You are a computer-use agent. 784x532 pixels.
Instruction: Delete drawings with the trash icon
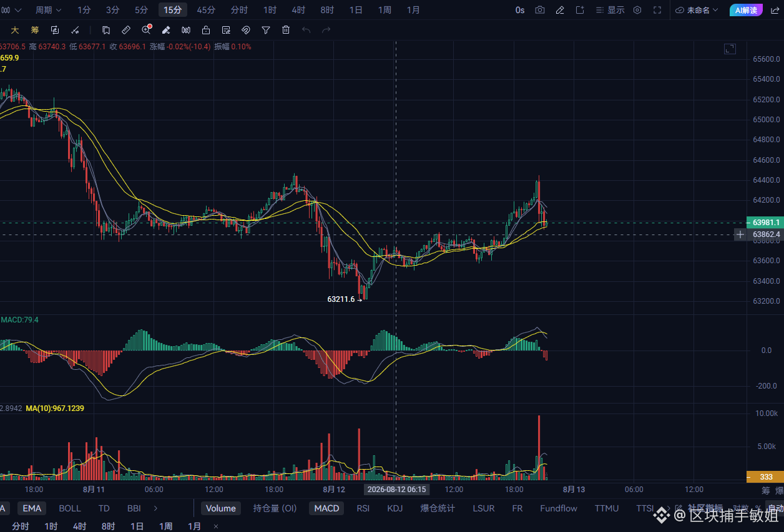286,30
